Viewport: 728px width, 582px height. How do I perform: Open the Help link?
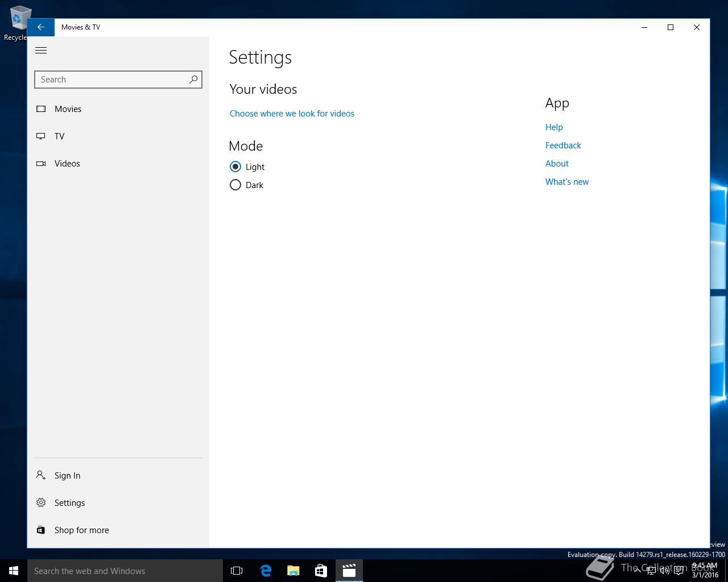554,127
